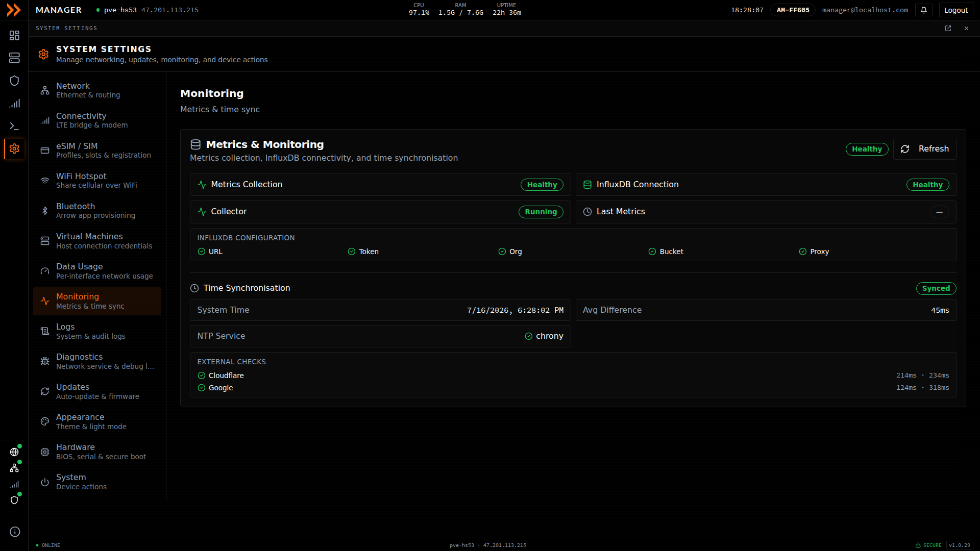Click the shield status icon with green dot

pyautogui.click(x=14, y=500)
